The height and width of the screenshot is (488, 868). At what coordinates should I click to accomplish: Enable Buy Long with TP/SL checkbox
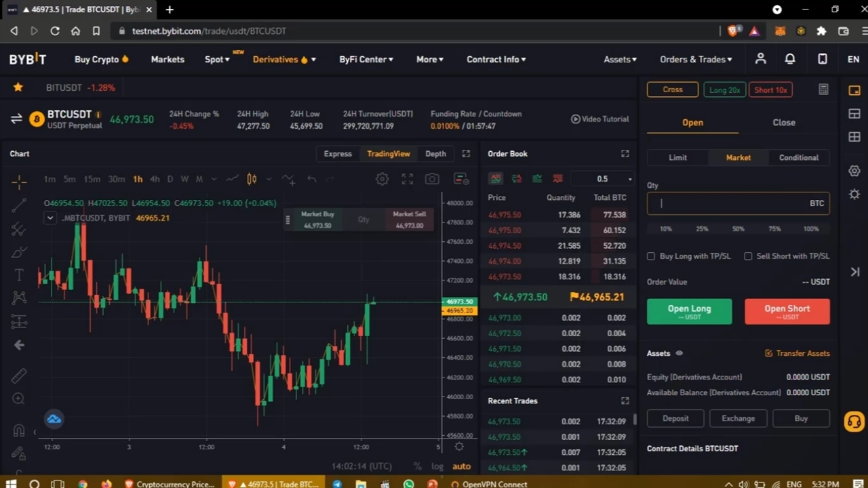651,256
